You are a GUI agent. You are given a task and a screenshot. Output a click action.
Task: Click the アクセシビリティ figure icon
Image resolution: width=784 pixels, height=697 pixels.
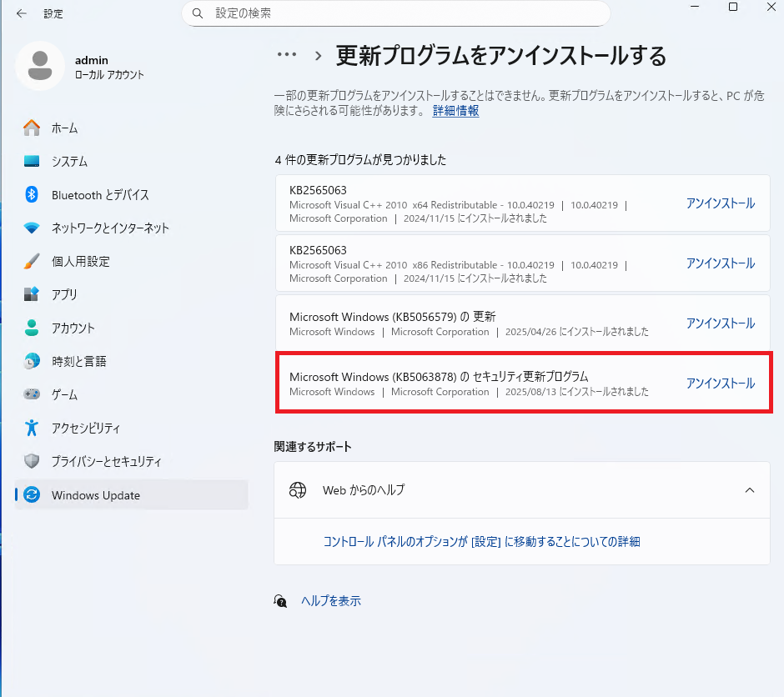click(x=32, y=428)
